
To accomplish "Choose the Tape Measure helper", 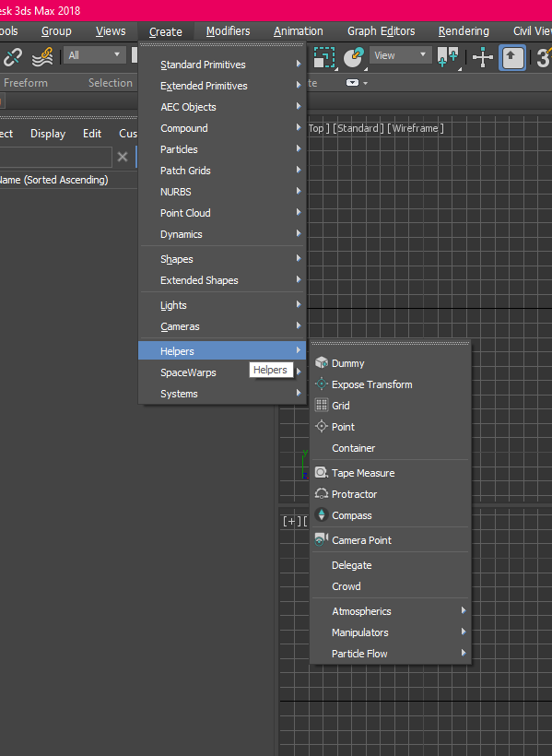I will [391, 473].
